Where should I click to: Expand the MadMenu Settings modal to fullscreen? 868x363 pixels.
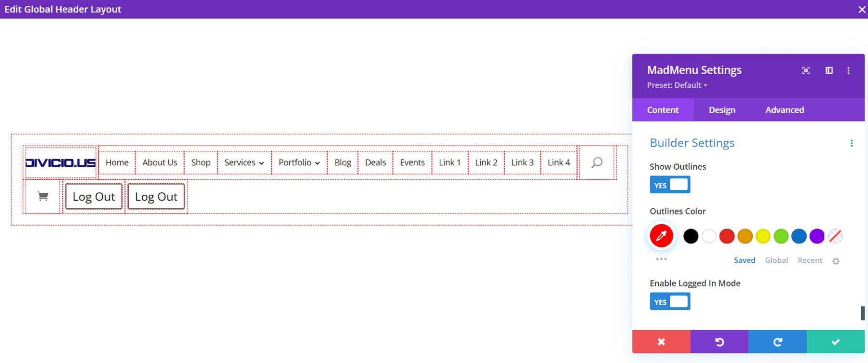click(806, 70)
